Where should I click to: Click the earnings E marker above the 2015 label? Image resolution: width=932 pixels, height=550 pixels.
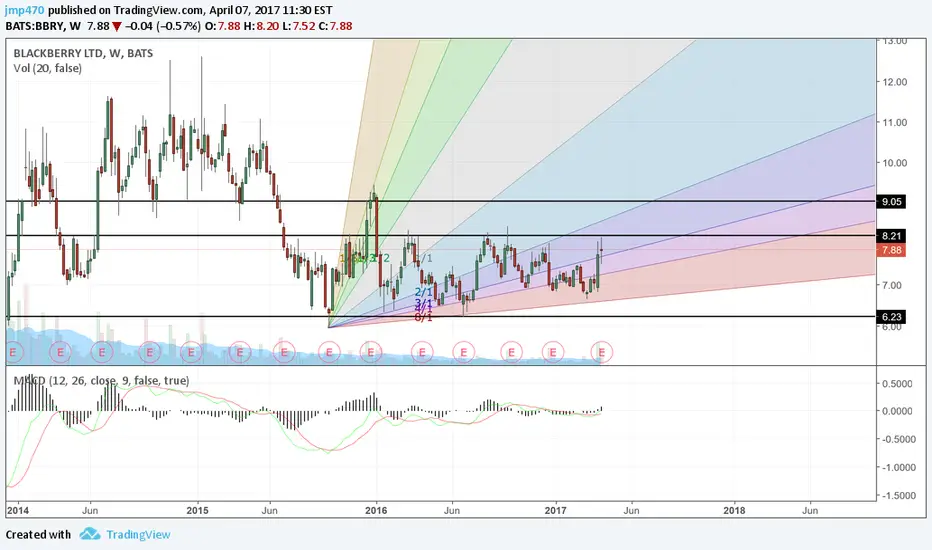pyautogui.click(x=191, y=353)
